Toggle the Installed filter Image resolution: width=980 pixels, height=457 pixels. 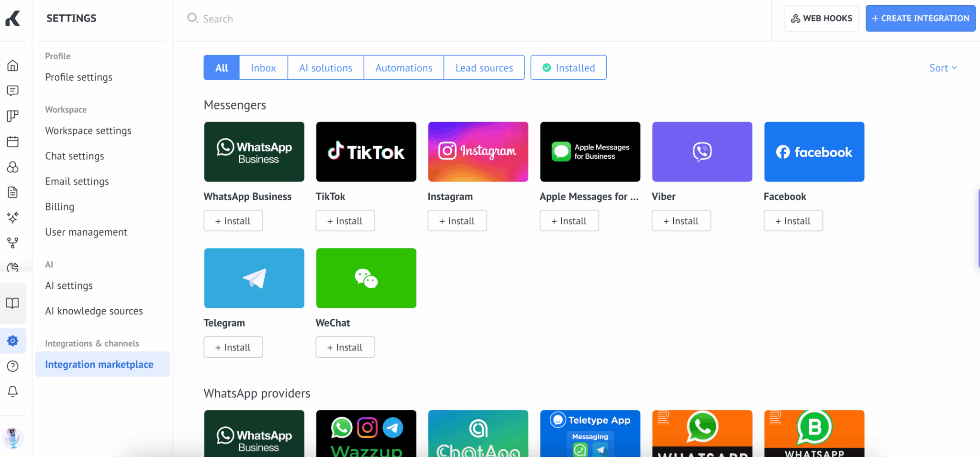[568, 67]
